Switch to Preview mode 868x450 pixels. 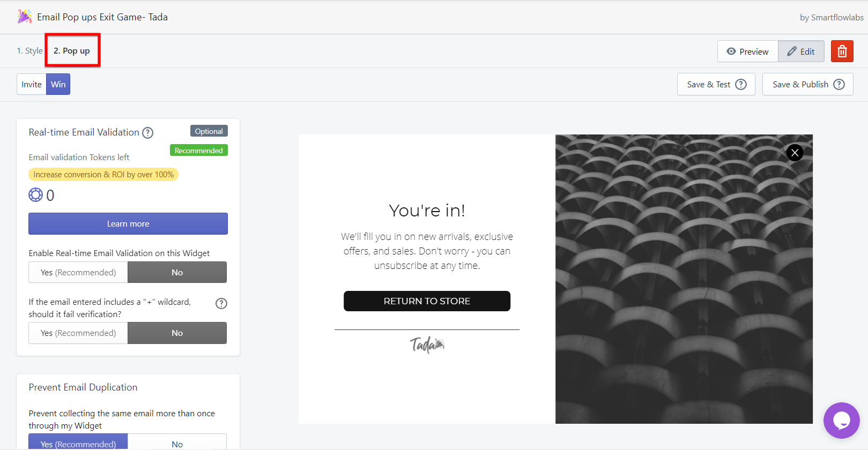click(748, 51)
